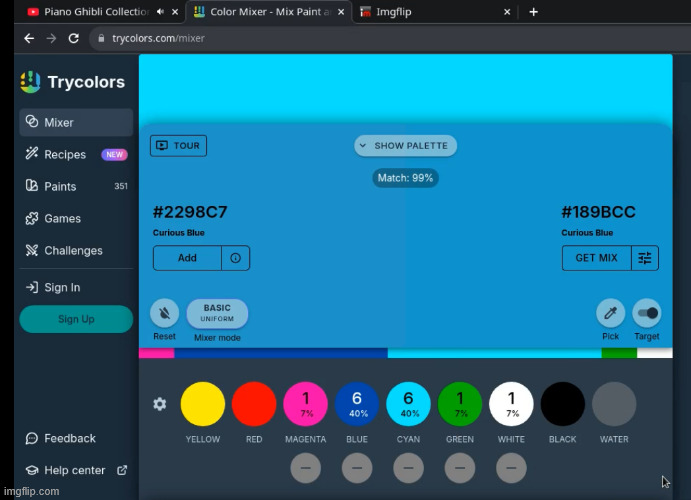The height and width of the screenshot is (500, 691).
Task: Click the Sign Up button
Action: [x=76, y=319]
